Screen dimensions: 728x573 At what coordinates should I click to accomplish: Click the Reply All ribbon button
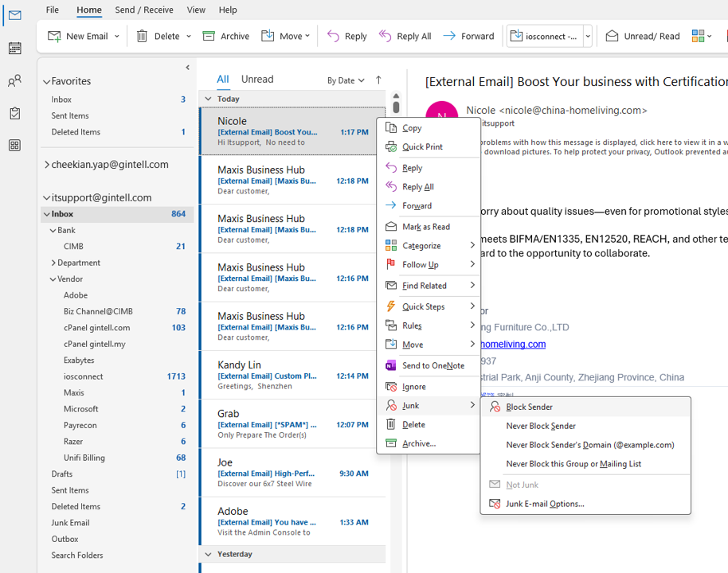(405, 36)
